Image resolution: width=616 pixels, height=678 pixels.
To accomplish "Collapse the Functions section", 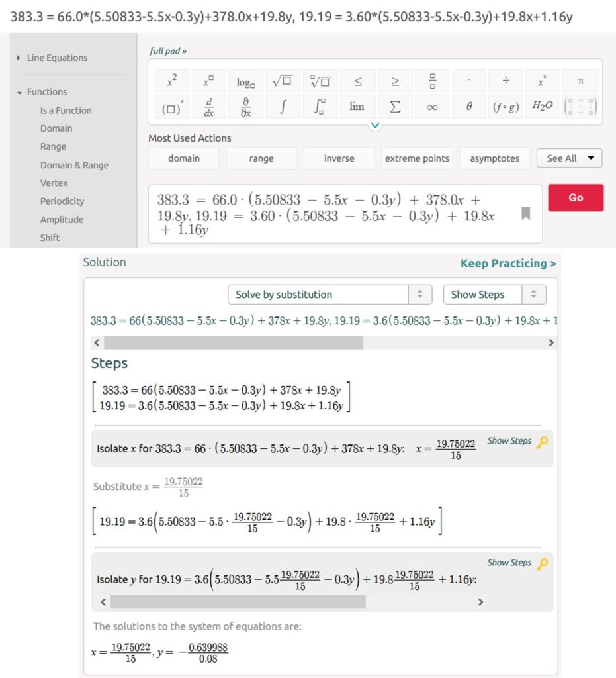I will point(46,92).
